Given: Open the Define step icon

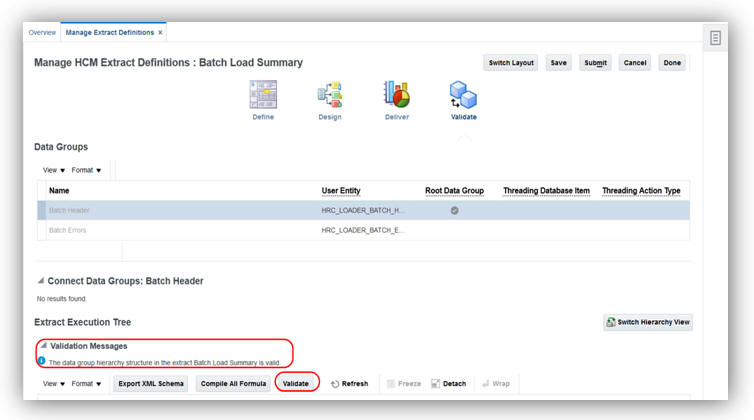Looking at the screenshot, I should tap(263, 95).
